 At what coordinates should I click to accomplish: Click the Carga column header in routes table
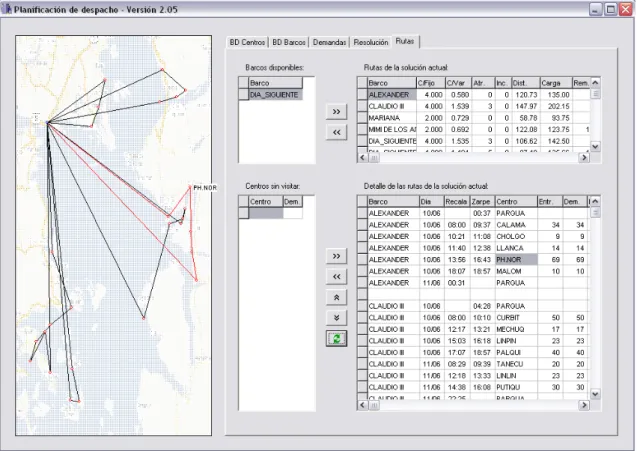click(x=556, y=83)
